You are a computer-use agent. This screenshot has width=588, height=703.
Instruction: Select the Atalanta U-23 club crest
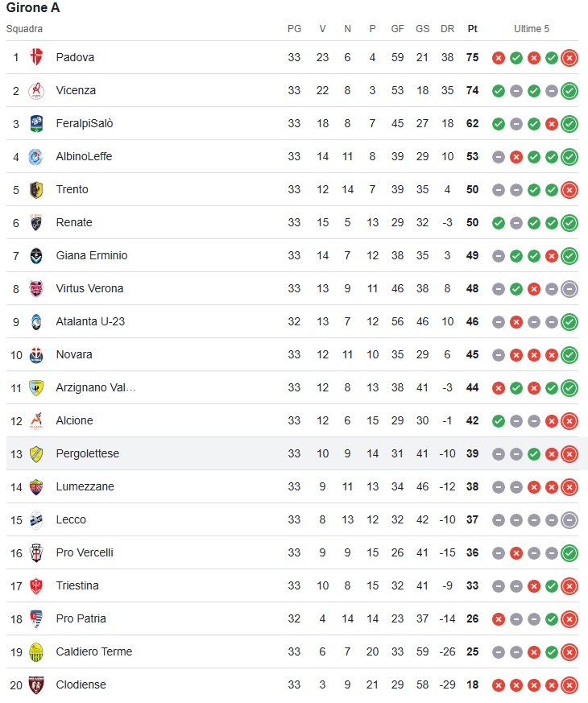36,321
